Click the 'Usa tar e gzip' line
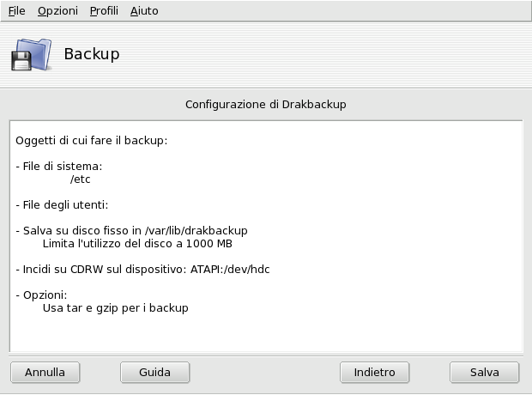The image size is (532, 395). pos(115,307)
